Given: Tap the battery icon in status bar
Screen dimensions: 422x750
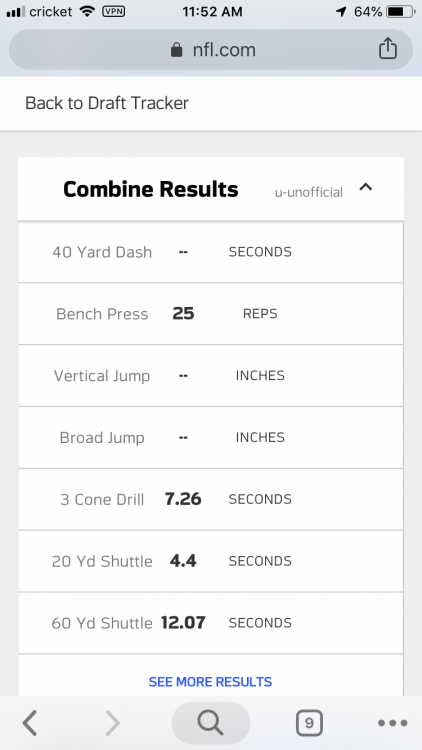Looking at the screenshot, I should tap(401, 11).
